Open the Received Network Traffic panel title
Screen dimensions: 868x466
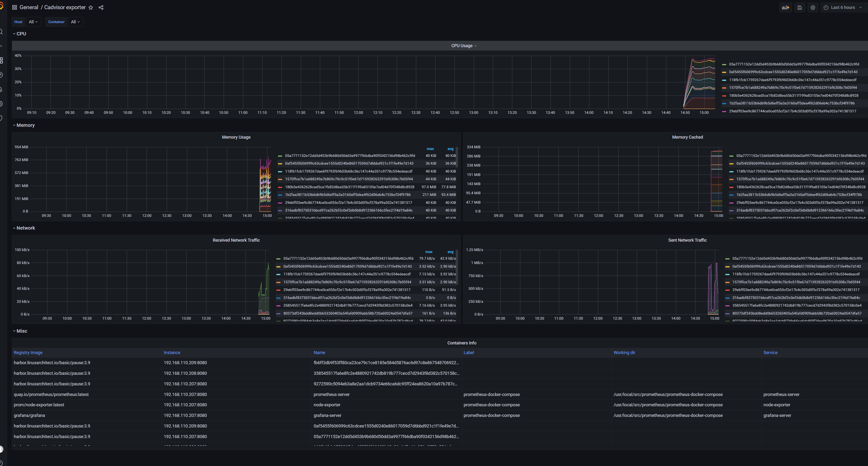[x=236, y=240]
